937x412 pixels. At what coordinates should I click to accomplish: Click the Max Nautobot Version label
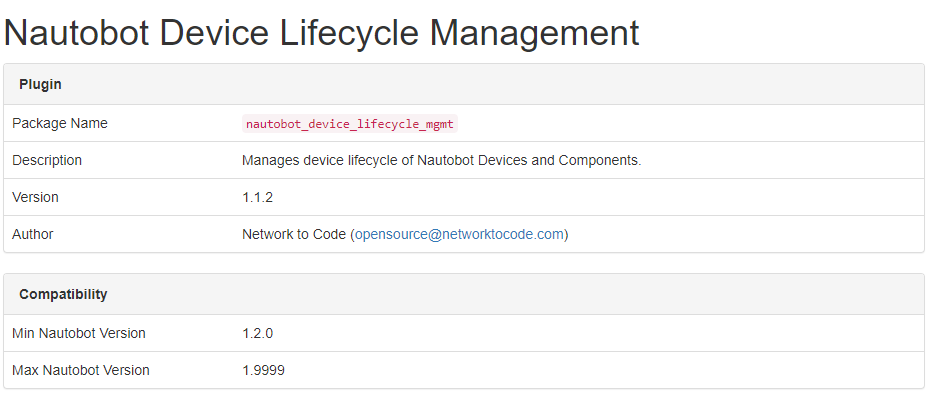[81, 370]
